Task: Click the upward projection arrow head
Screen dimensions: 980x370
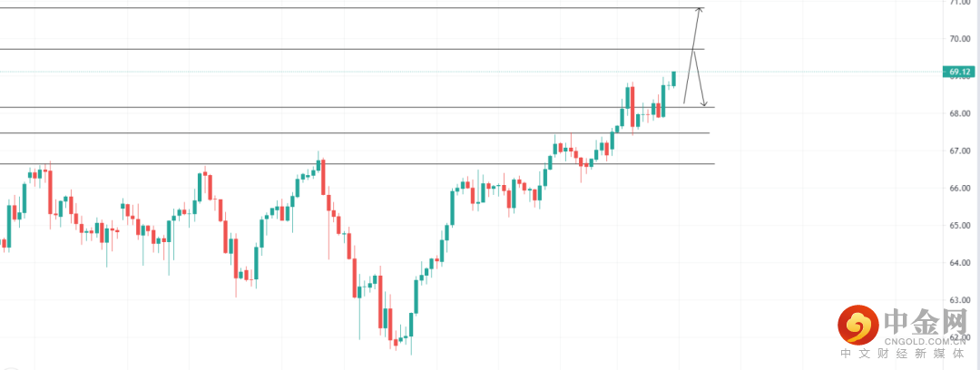Action: click(x=699, y=10)
